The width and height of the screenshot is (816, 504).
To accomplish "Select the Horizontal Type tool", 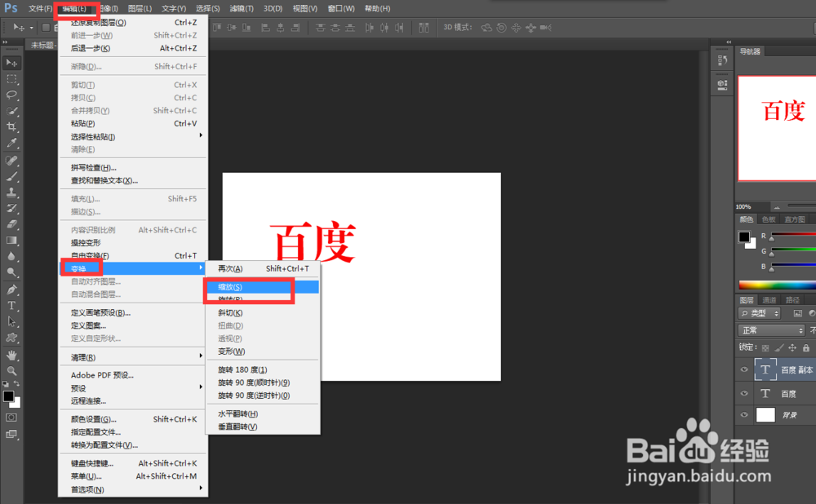I will tap(11, 306).
